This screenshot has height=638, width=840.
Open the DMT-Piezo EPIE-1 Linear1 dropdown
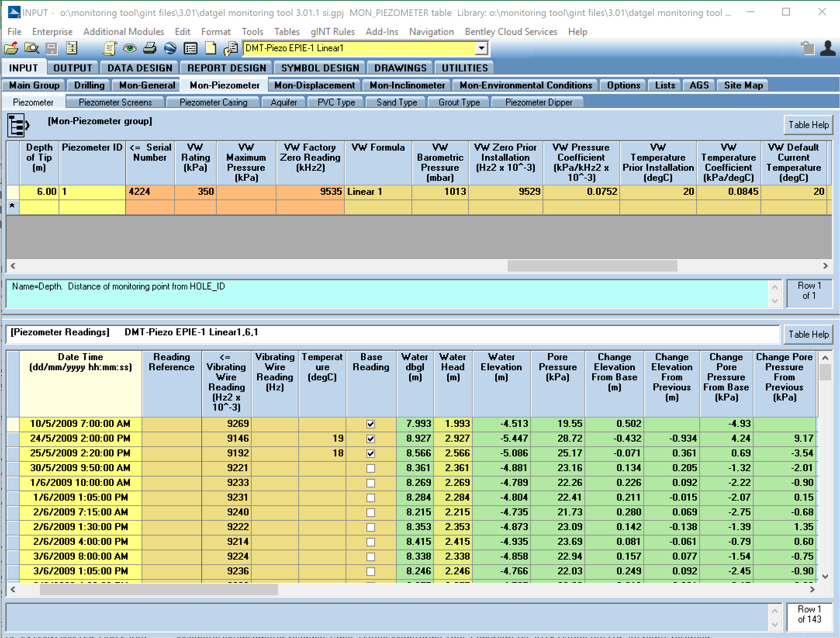click(481, 48)
